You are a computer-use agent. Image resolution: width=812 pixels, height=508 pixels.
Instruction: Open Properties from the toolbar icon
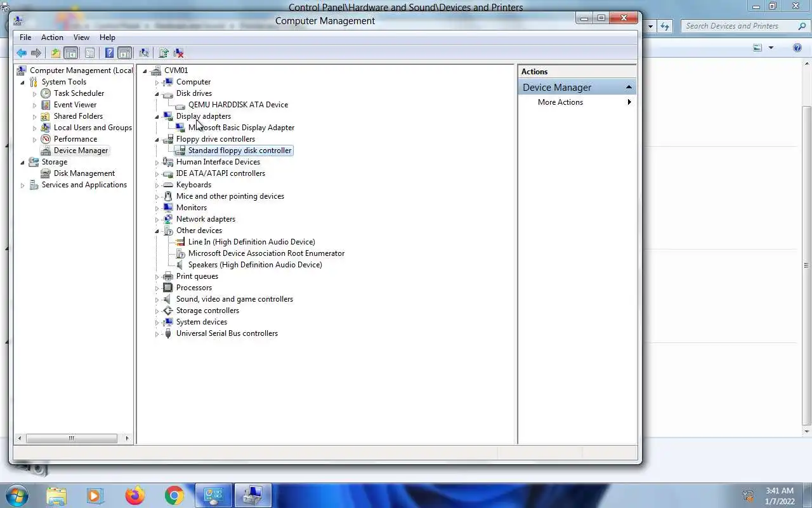coord(89,53)
